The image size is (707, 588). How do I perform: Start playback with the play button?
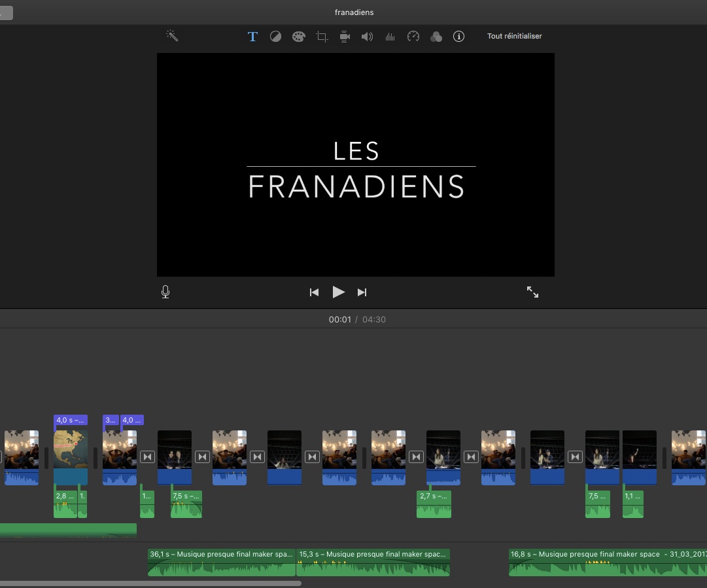[x=339, y=292]
